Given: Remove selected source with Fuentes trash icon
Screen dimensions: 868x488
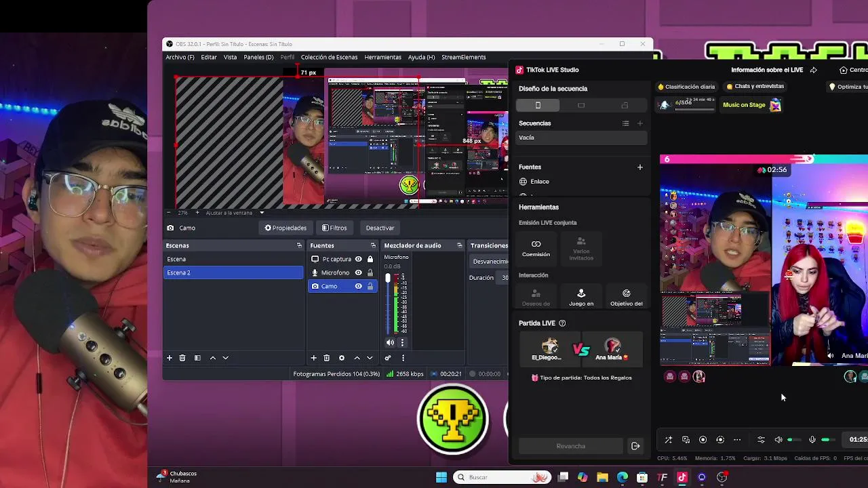Looking at the screenshot, I should click(x=326, y=358).
